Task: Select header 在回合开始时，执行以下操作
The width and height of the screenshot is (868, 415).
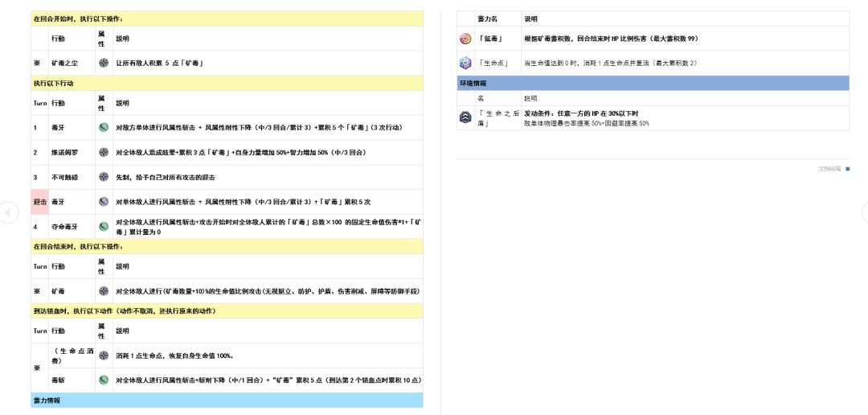Action: click(x=227, y=18)
